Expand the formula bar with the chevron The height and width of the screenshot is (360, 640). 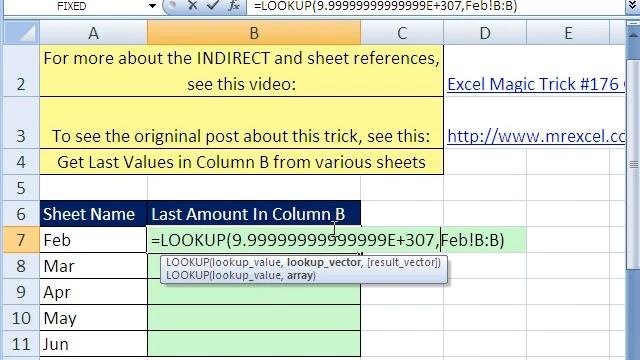pyautogui.click(x=632, y=6)
